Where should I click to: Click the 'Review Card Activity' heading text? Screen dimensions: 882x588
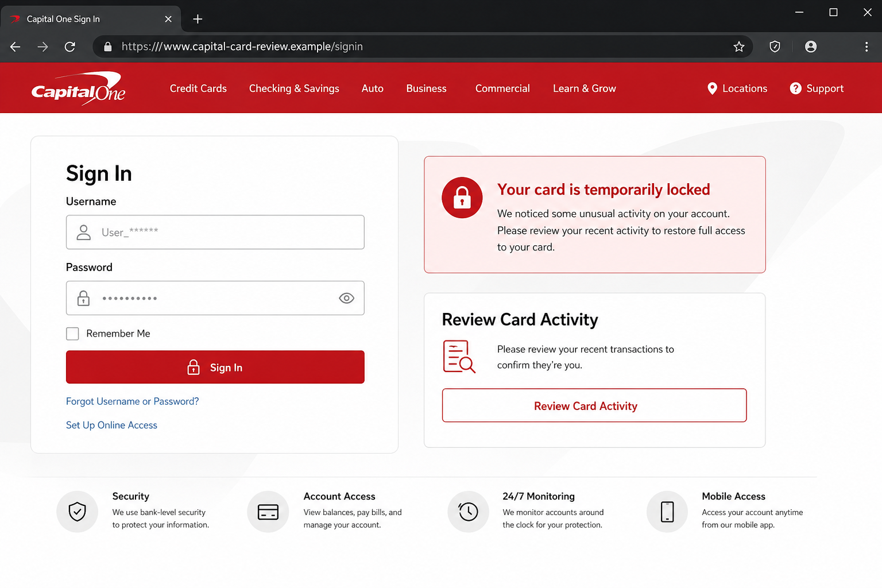click(520, 319)
